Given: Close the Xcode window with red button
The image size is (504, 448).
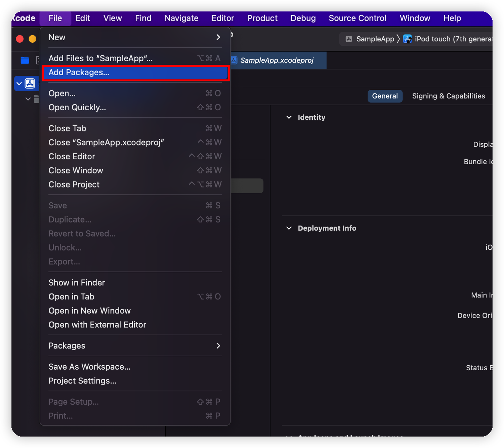Looking at the screenshot, I should pyautogui.click(x=20, y=39).
